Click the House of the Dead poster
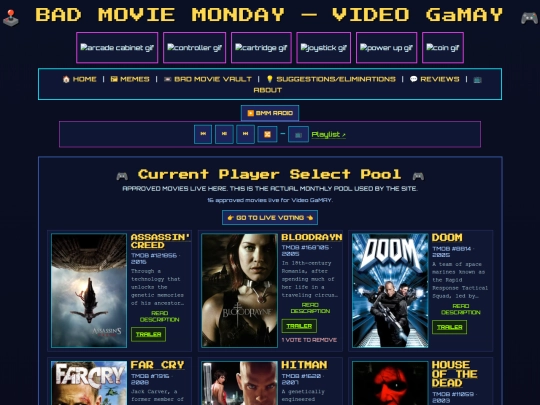The height and width of the screenshot is (405, 540). 390,383
